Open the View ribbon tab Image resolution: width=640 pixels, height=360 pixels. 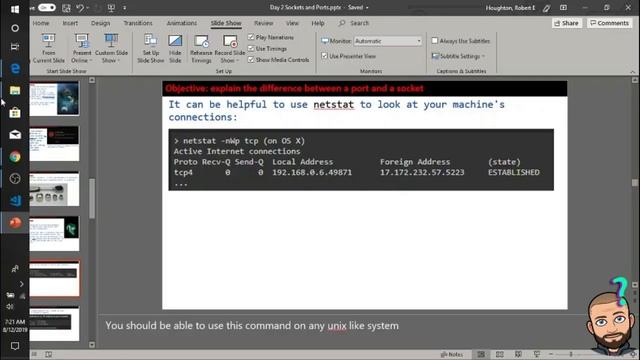point(292,23)
